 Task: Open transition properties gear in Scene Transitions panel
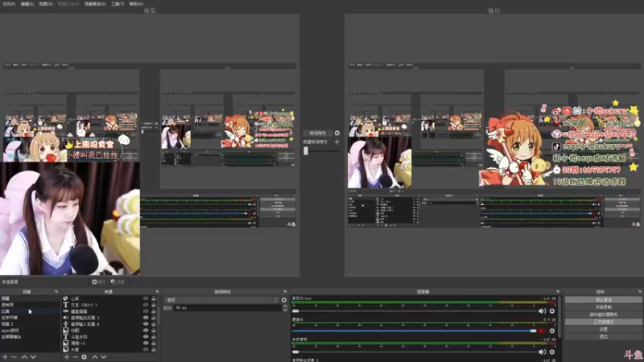(x=284, y=300)
